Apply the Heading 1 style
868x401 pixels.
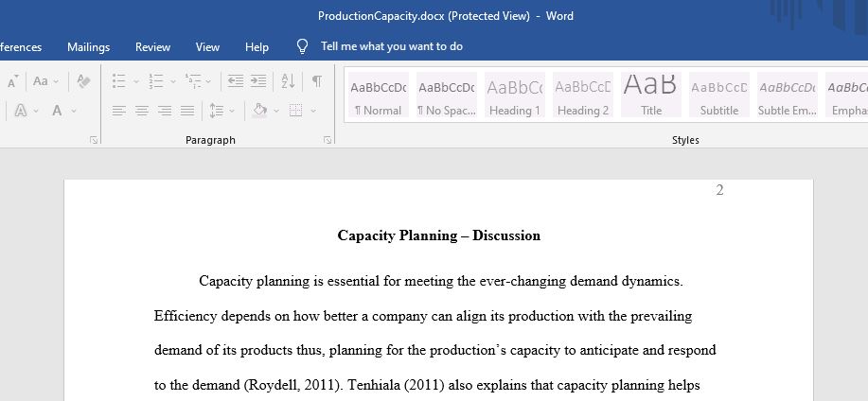[515, 95]
